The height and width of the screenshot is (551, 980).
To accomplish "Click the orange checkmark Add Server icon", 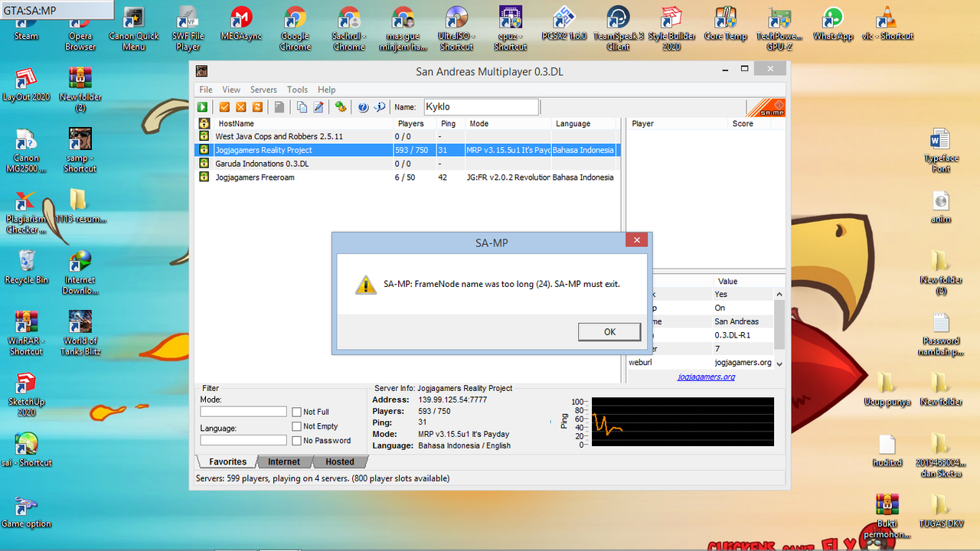I will pos(224,107).
